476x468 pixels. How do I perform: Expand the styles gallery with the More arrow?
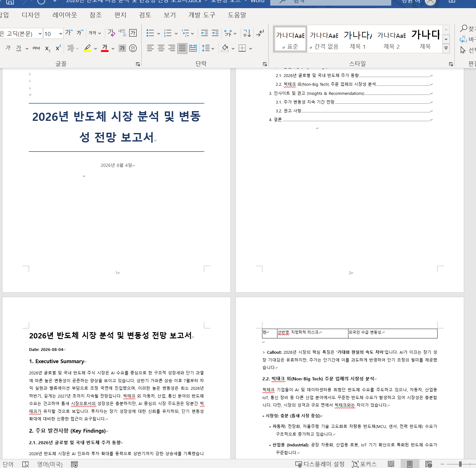pos(446,48)
